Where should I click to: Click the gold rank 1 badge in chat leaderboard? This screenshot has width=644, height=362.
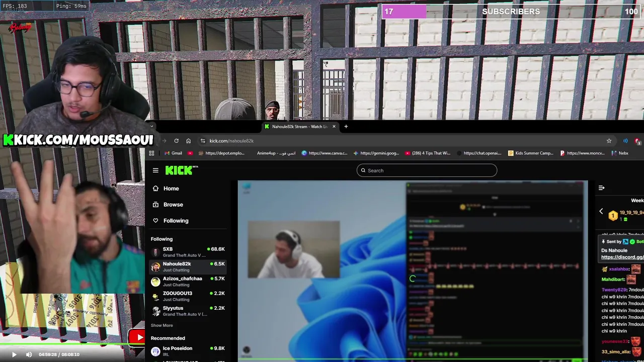(x=613, y=216)
